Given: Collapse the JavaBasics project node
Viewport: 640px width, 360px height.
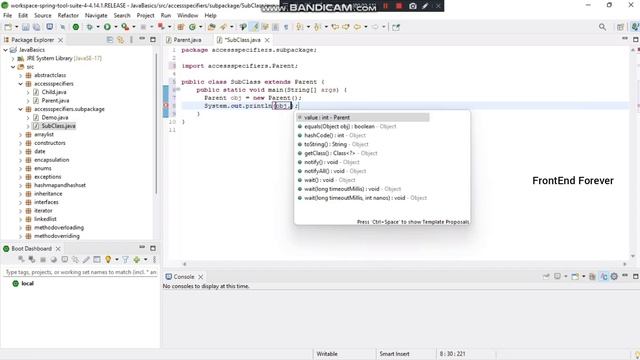Looking at the screenshot, I should (5, 50).
